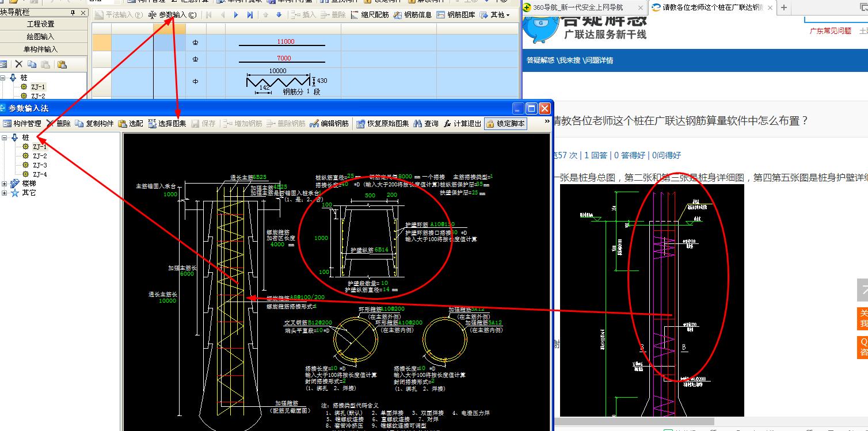868x431 pixels.
Task: Open the 绘图输入 navigation section
Action: 40,37
